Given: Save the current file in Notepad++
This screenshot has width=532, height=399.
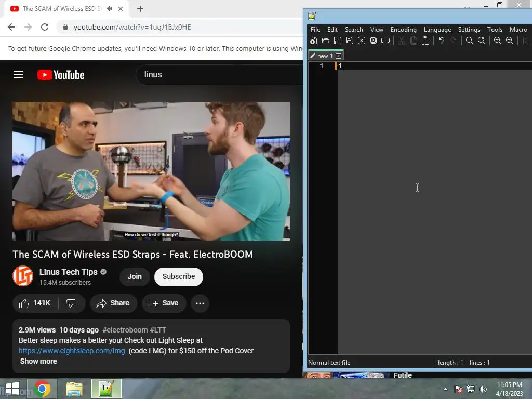Looking at the screenshot, I should 338,41.
